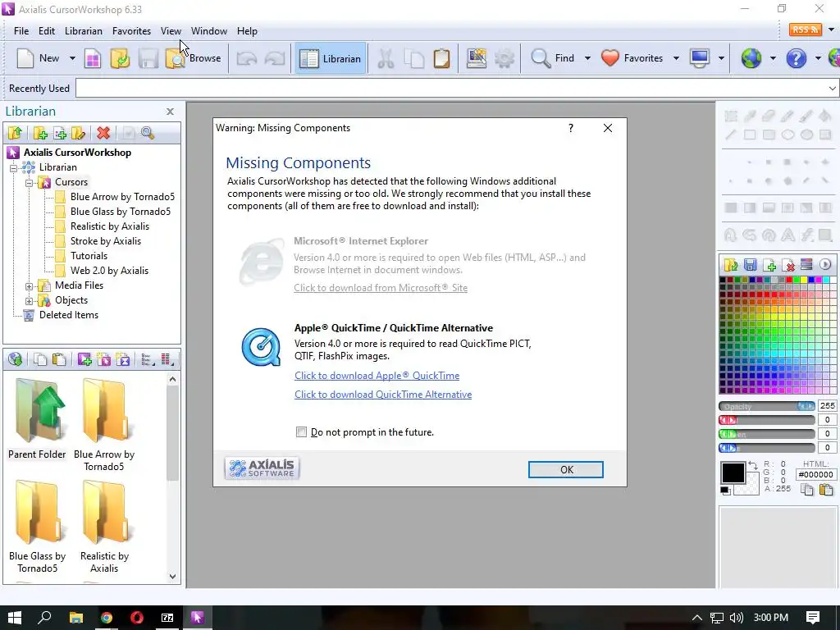Click the OK button in the dialog

coord(566,470)
